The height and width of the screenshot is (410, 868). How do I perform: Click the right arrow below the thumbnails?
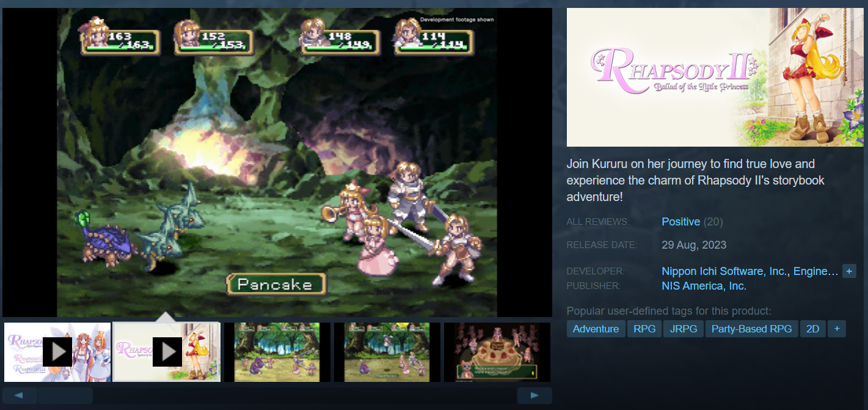[534, 395]
